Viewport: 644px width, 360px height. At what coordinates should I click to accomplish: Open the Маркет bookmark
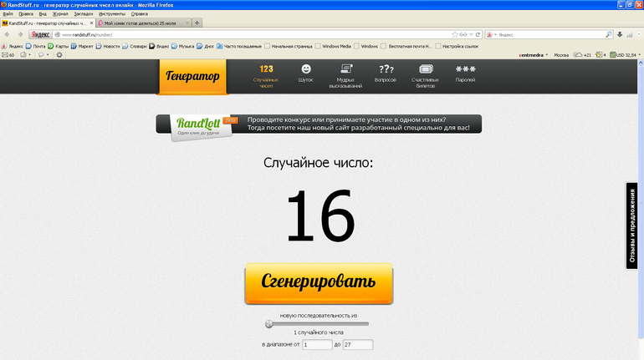82,46
